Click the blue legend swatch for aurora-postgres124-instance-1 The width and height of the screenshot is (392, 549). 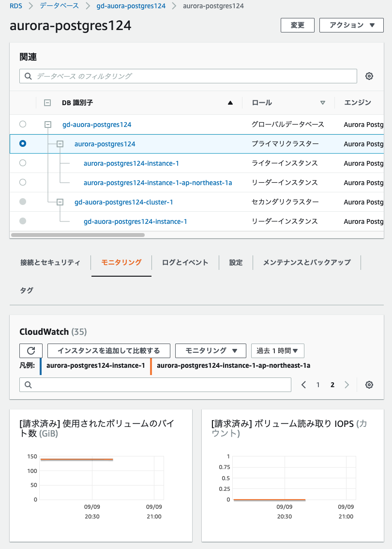pos(41,366)
